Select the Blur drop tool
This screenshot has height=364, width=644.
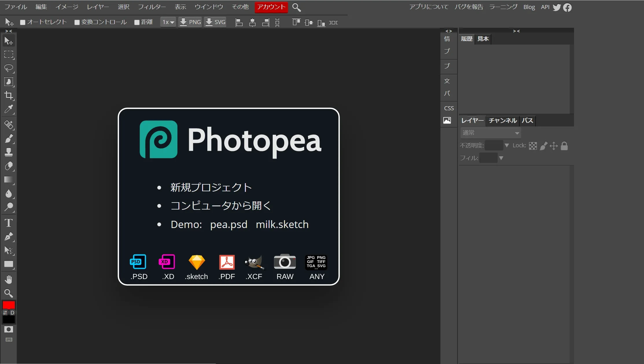[x=9, y=193]
